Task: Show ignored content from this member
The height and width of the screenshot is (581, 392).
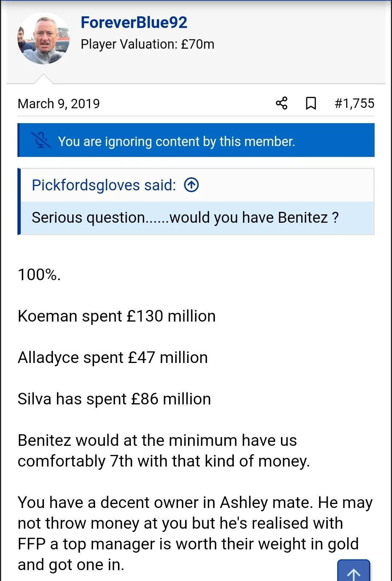Action: [176, 141]
